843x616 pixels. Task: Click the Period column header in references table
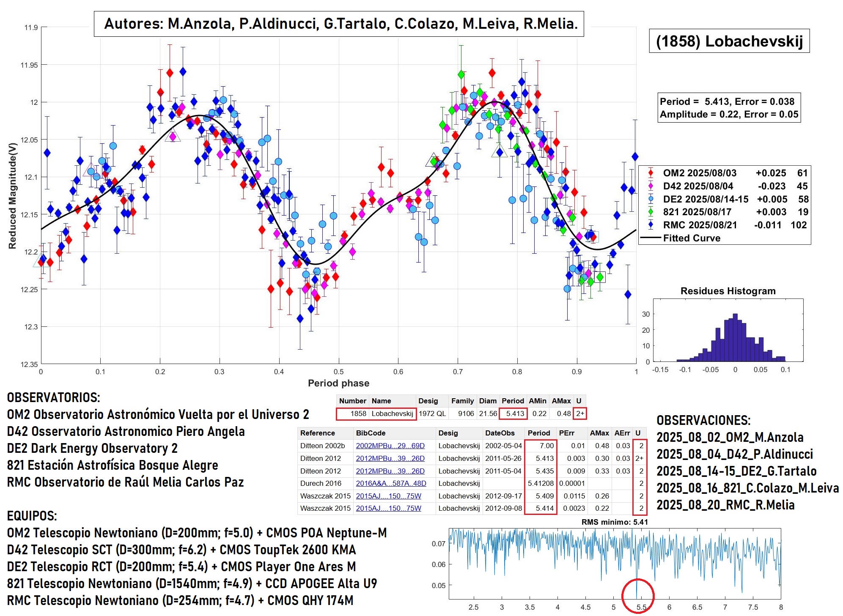(x=538, y=433)
